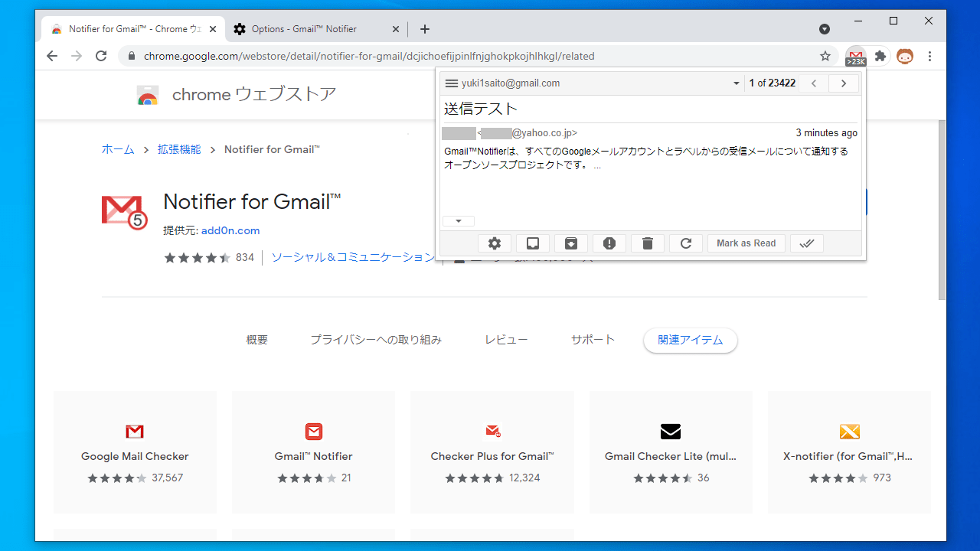
Task: Open the X-notifier card
Action: [x=849, y=452]
